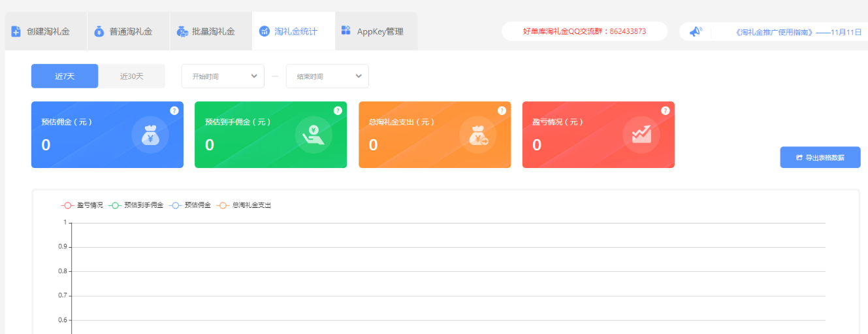Viewport: 868px width, 334px height.
Task: Open the 结束时间 date dropdown
Action: 327,76
